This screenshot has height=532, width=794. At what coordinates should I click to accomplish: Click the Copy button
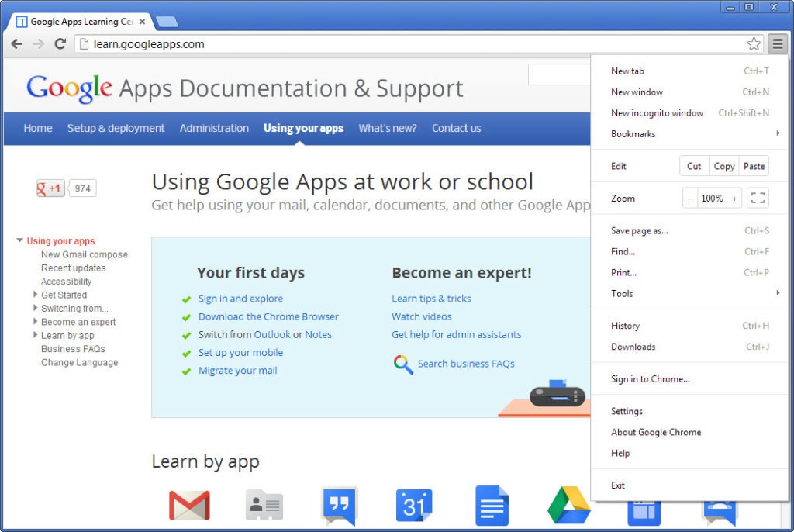click(x=724, y=166)
